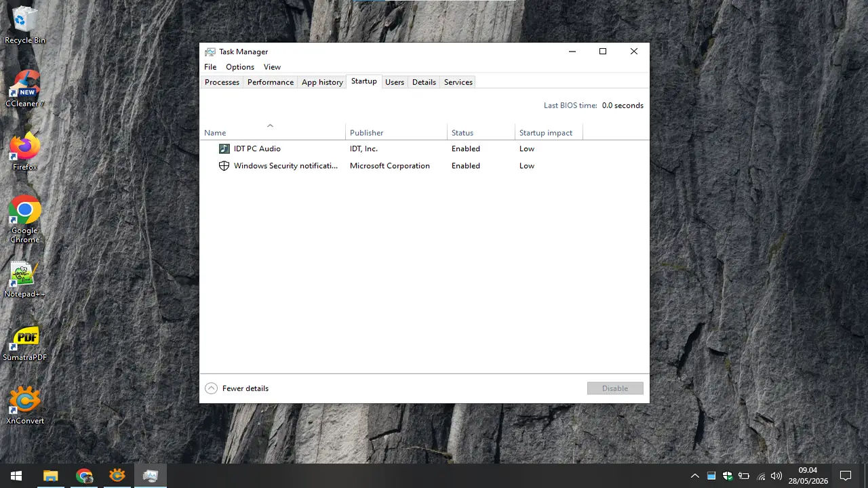Viewport: 868px width, 488px height.
Task: Collapse with the Fewer details arrow
Action: tap(211, 388)
